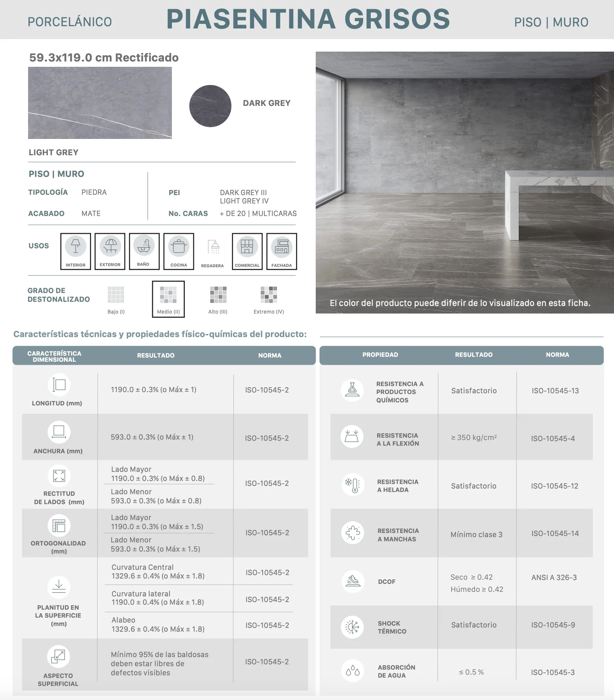Click the Dark Grey round color swatch
614x700 pixels.
point(210,106)
